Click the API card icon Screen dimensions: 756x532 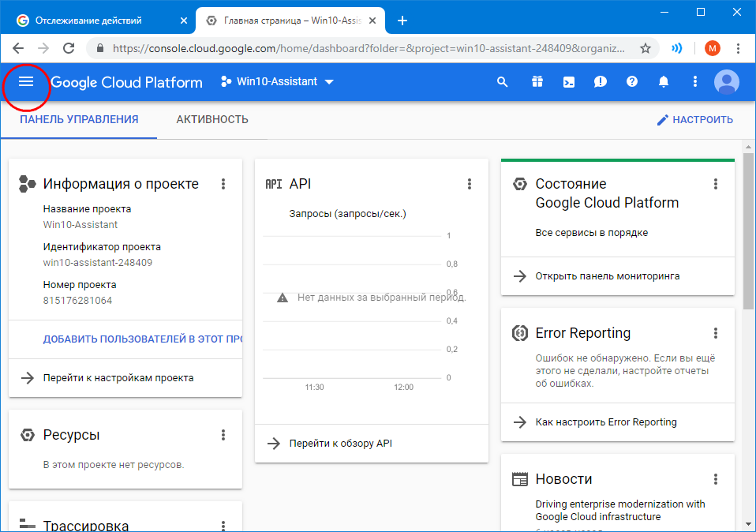[x=274, y=184]
